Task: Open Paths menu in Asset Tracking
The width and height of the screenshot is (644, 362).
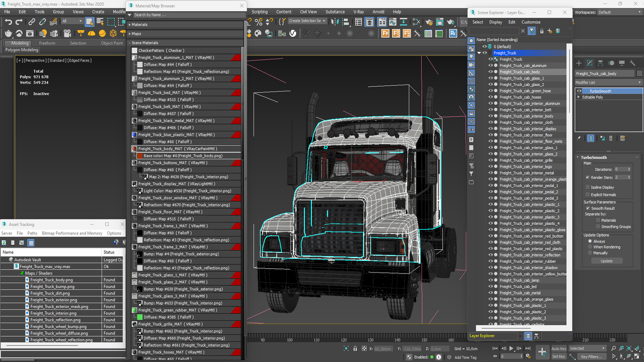Action: pyautogui.click(x=32, y=233)
